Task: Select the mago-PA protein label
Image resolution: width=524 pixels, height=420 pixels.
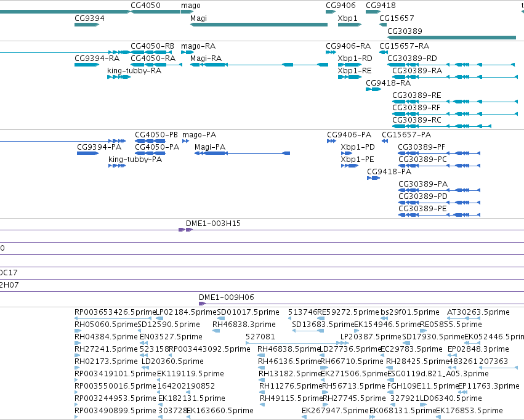Action: [x=199, y=135]
